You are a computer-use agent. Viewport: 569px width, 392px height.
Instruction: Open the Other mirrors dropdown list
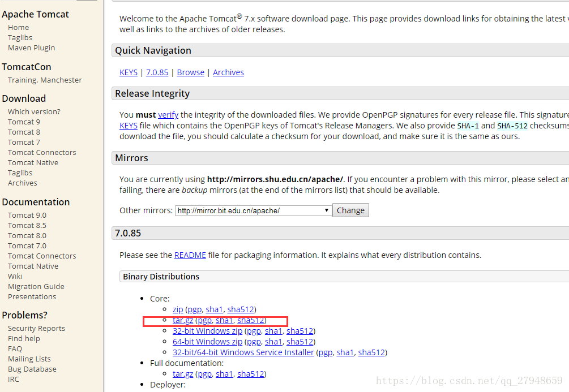tap(253, 210)
